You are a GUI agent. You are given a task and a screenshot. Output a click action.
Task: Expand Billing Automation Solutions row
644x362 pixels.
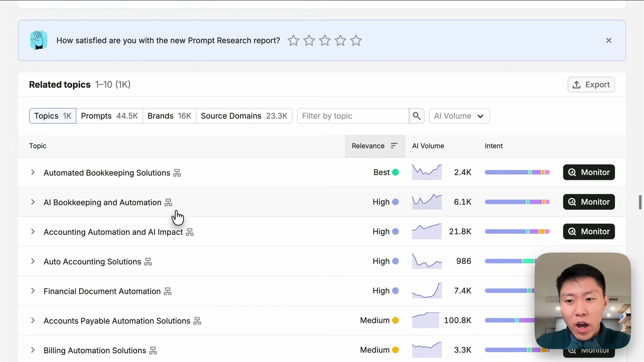pos(33,350)
